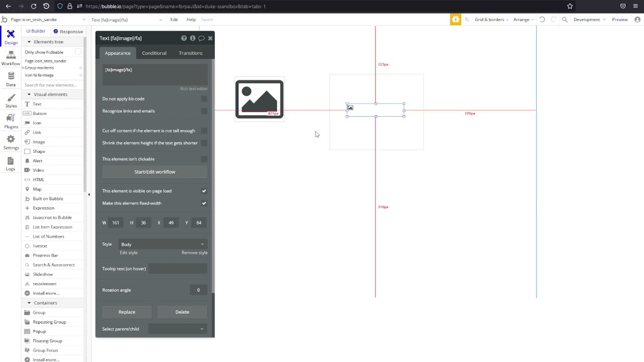Select the small image text element on canvas

point(375,110)
